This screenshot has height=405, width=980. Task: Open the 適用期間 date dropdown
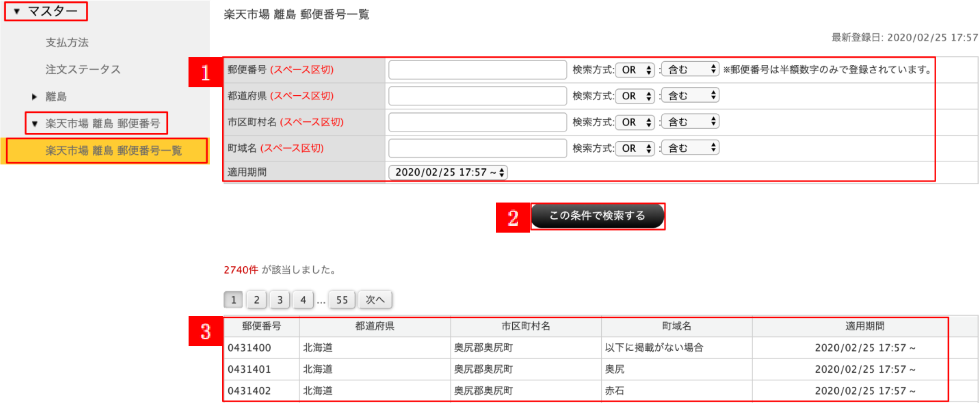tap(448, 172)
